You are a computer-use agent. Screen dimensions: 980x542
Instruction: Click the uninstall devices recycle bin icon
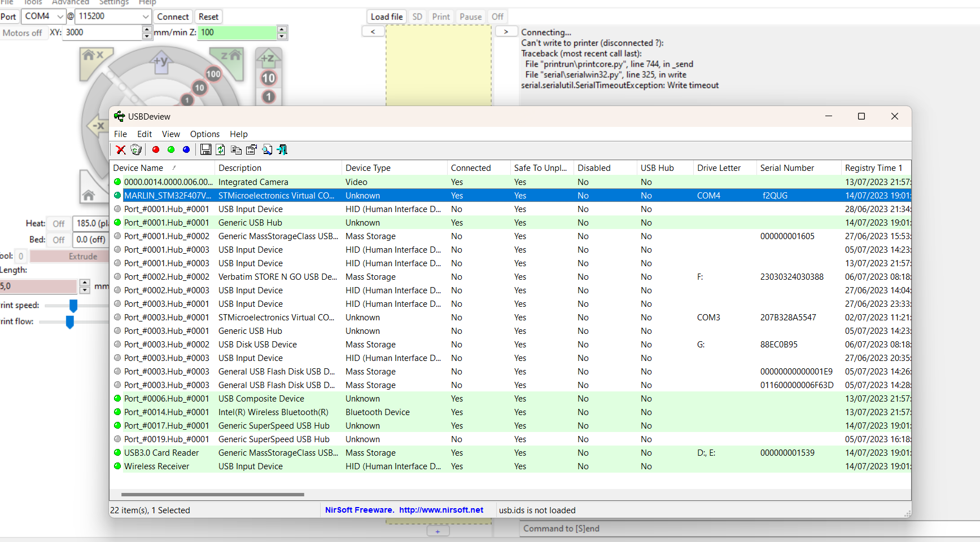136,149
